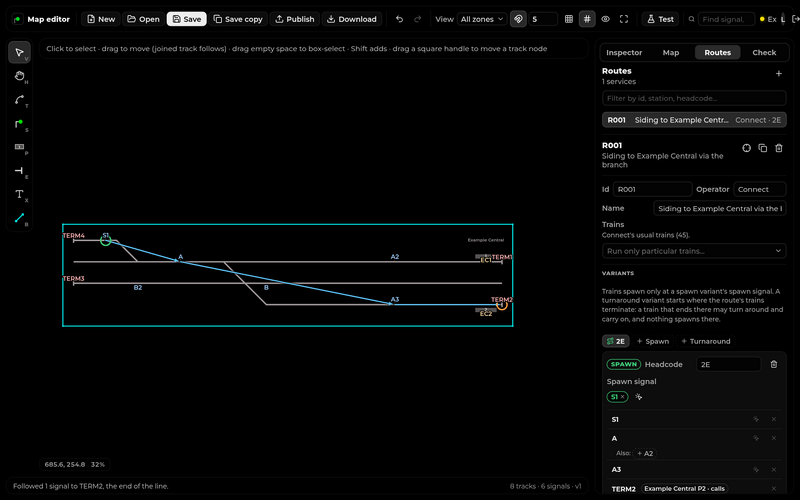Click the table grid icon in toolbar
Image resolution: width=800 pixels, height=500 pixels.
[569, 19]
